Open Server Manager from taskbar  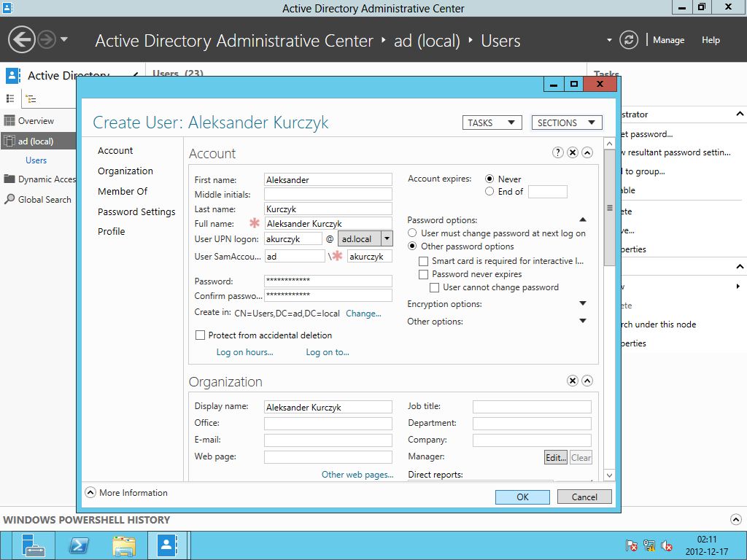pos(34,545)
